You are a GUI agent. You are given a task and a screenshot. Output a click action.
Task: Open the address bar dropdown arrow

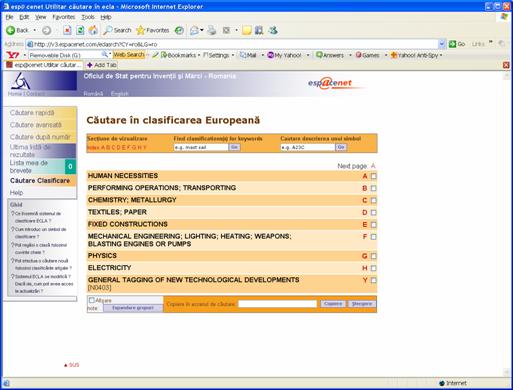(442, 44)
